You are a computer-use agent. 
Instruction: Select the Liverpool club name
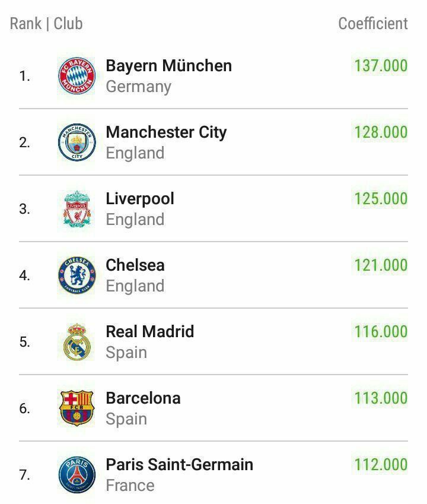tap(140, 199)
